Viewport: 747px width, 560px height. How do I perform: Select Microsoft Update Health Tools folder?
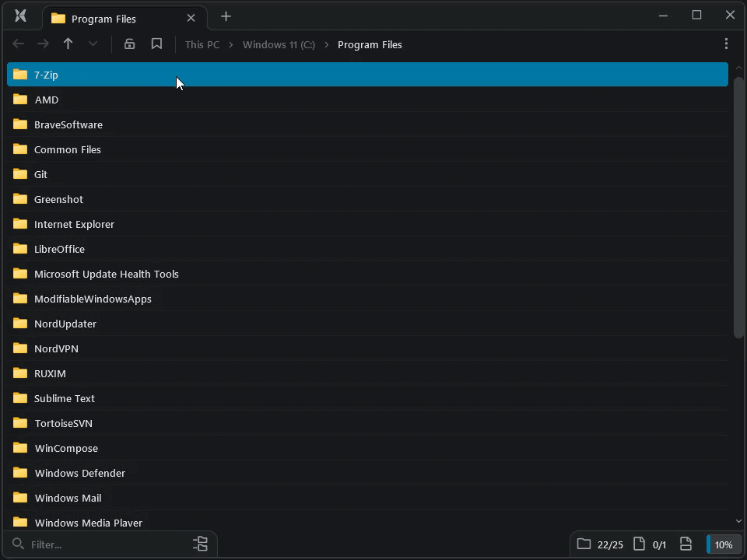tap(367, 274)
